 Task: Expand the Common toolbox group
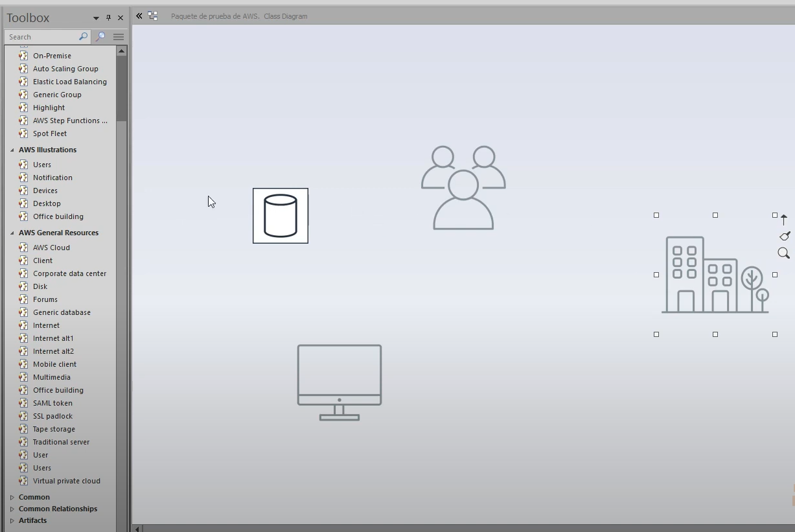coord(12,497)
